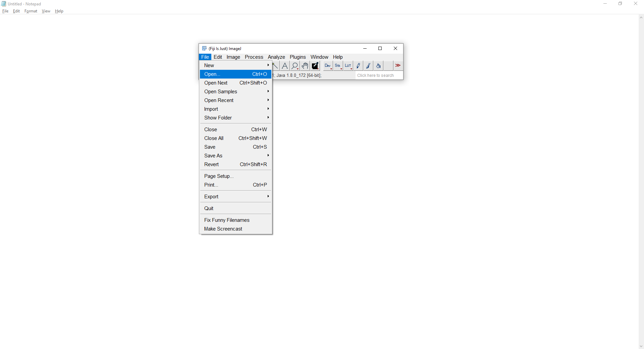Expand the Open Recent submenu
Screen dimensions: 644x349
click(235, 100)
